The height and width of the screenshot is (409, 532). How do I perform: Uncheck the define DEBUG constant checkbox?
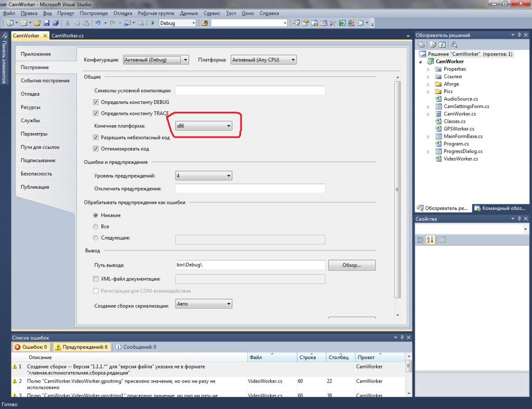(x=96, y=102)
